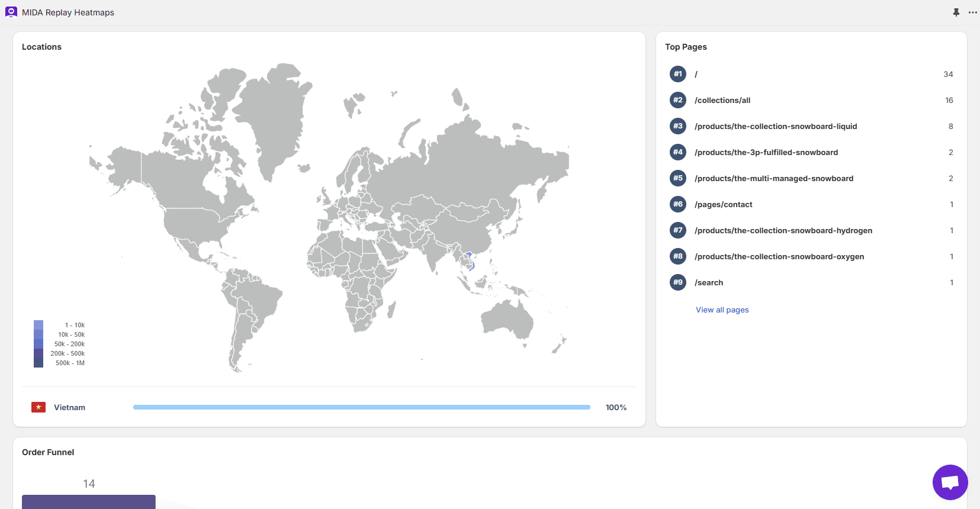Click the highlighted Vietnam on the map

click(x=471, y=261)
